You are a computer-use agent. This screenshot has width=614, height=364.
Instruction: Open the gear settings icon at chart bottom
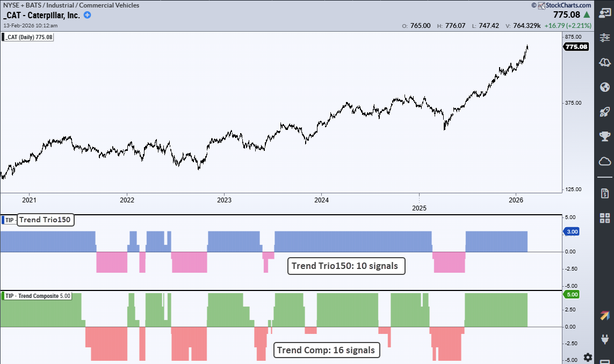coord(588,357)
